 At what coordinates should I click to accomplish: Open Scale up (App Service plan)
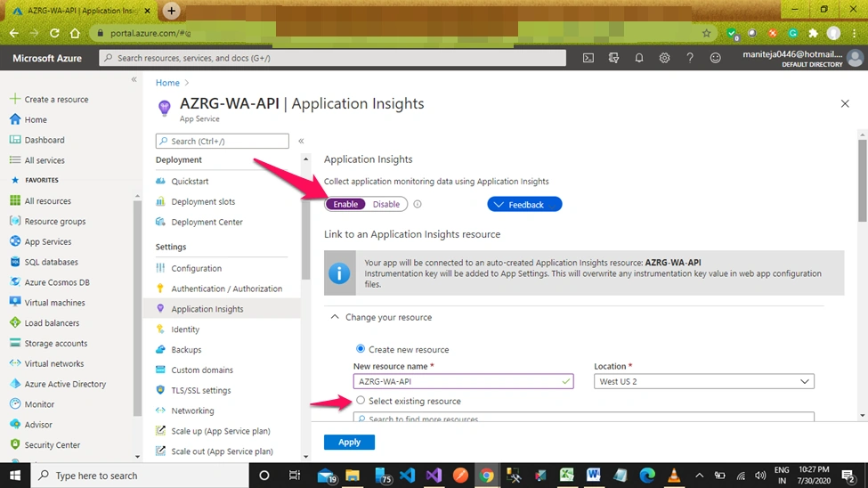point(222,431)
